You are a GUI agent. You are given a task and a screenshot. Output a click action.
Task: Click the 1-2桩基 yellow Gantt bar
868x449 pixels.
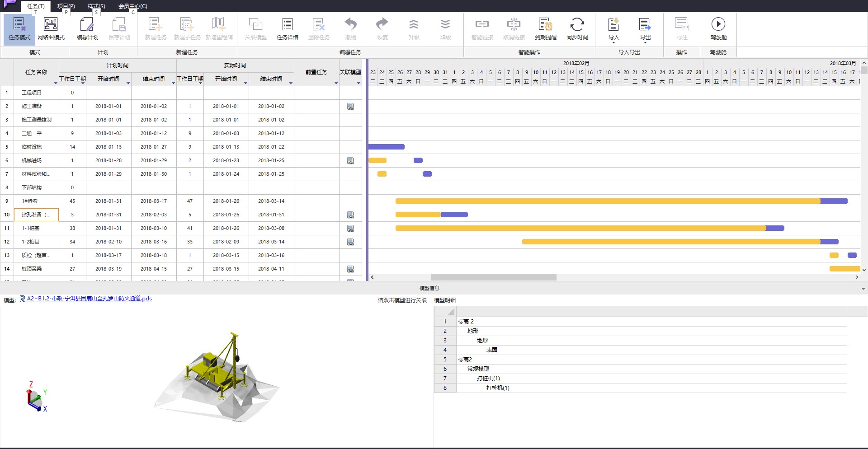[671, 242]
